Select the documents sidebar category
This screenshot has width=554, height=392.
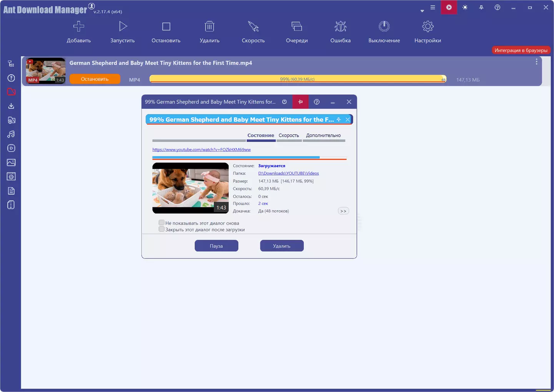point(11,191)
